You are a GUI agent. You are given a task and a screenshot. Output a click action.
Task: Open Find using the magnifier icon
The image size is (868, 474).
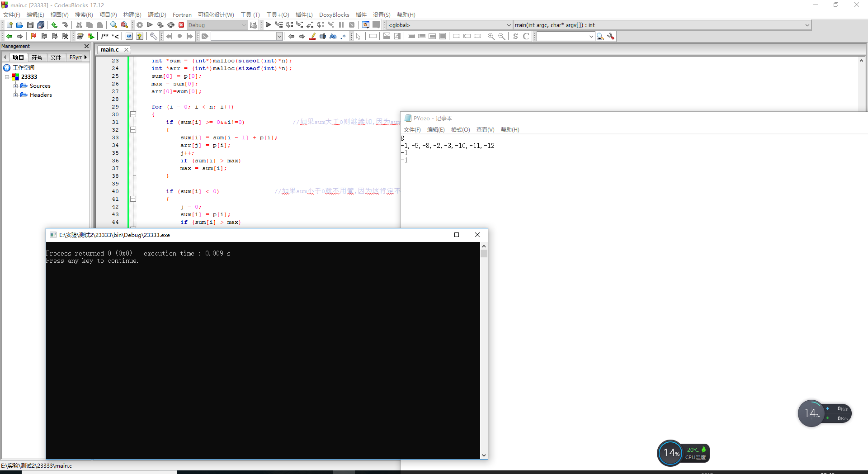(113, 25)
